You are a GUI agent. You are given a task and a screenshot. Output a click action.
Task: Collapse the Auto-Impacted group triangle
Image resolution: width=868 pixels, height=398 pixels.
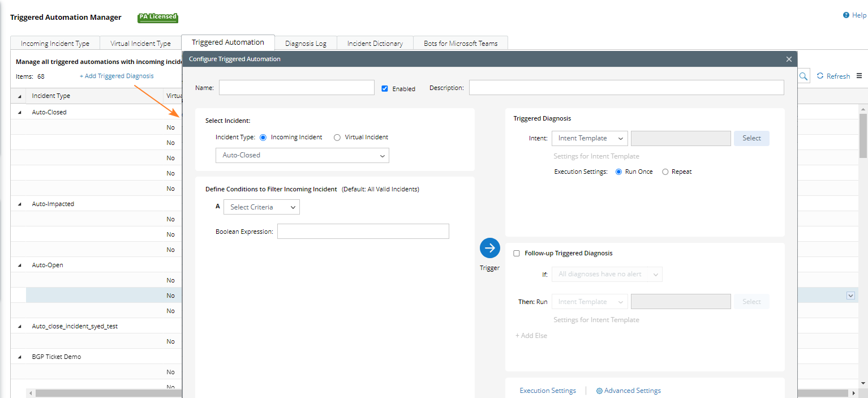click(x=20, y=204)
